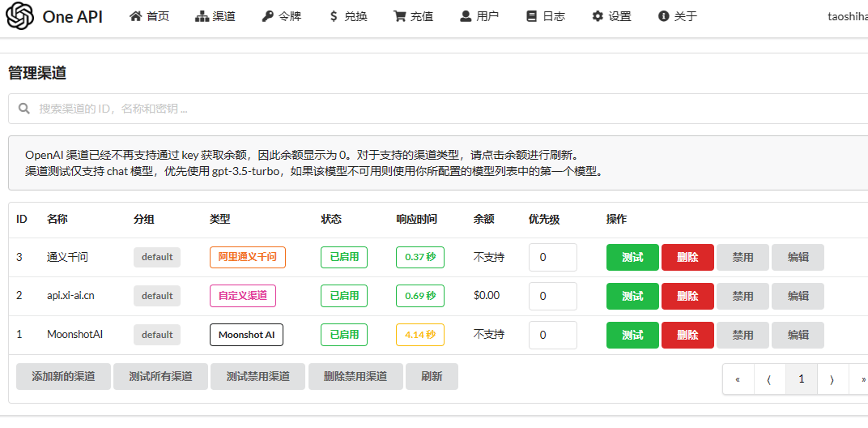
Task: Test the 通义千问 channel with 测试
Action: coord(632,257)
